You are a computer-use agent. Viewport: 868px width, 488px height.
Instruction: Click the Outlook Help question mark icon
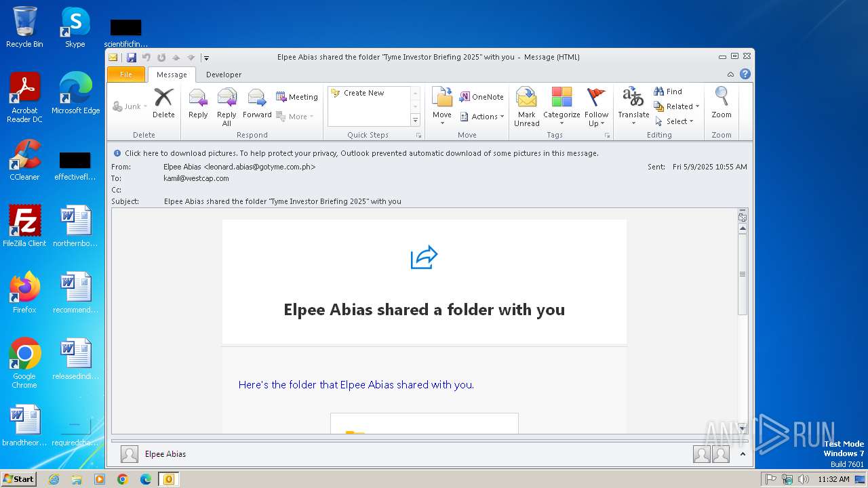tap(745, 74)
